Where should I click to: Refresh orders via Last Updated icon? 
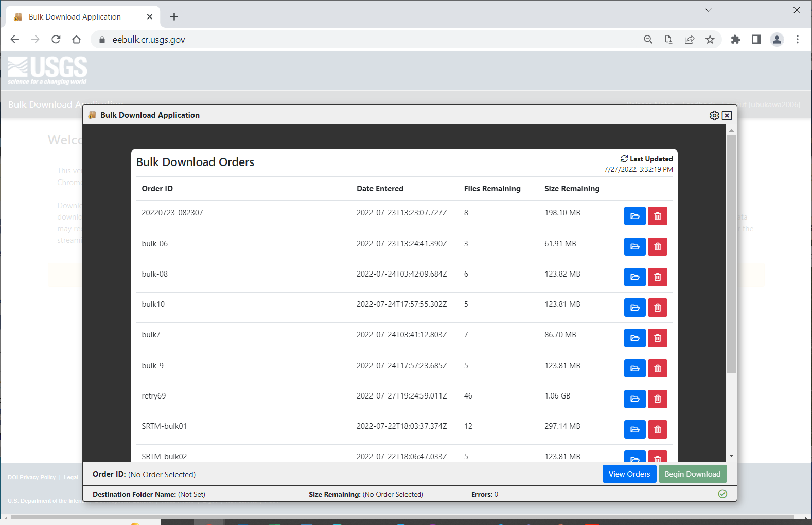624,159
